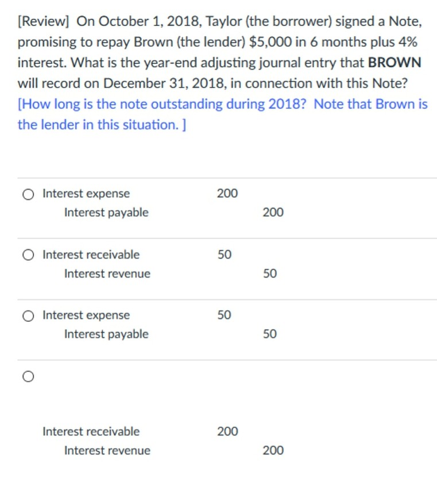Click the 50 credit amount in third option

[x=270, y=334]
